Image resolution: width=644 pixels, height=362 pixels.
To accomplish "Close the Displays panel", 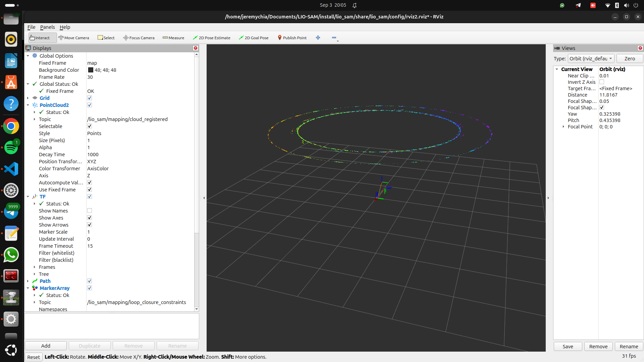I will pos(196,48).
